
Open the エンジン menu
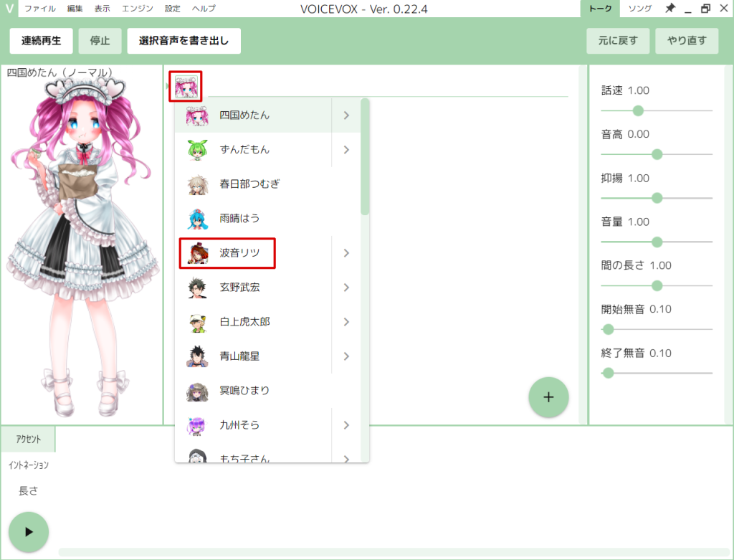[x=137, y=9]
